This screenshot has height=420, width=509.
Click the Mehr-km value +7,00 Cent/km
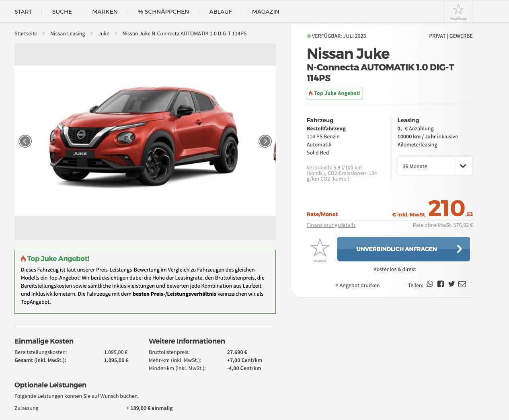pos(244,360)
